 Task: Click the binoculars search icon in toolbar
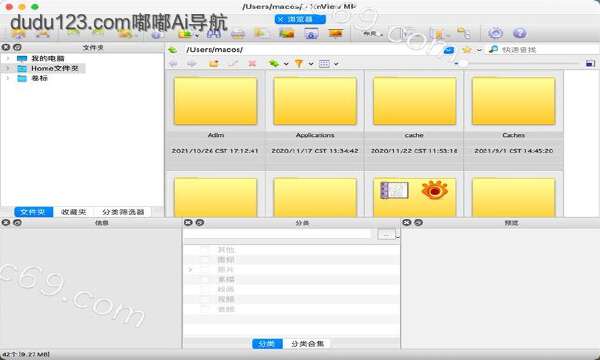coord(214,34)
